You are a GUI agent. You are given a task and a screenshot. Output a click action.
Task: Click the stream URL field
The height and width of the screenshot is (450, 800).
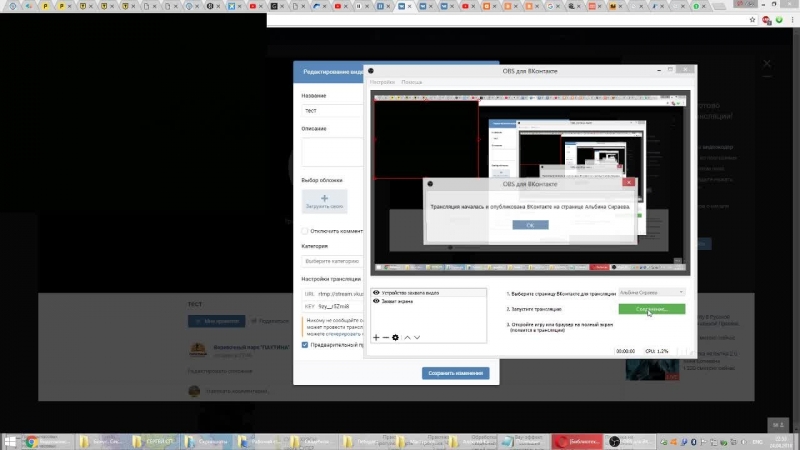coord(332,294)
